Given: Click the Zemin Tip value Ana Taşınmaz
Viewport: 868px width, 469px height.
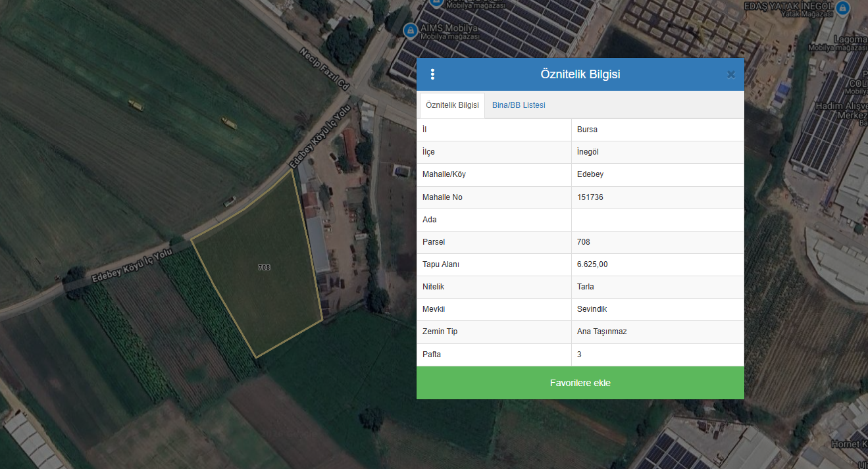Looking at the screenshot, I should (602, 332).
